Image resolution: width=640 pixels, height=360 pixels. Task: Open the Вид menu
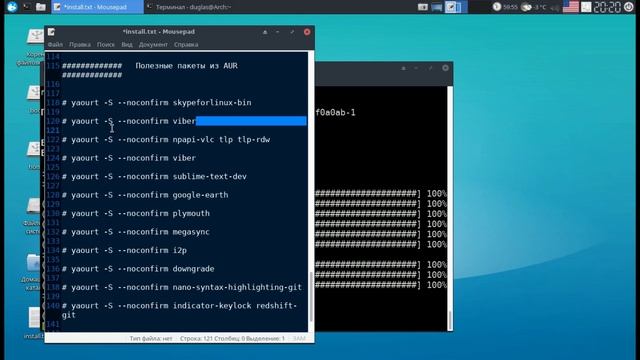(127, 44)
